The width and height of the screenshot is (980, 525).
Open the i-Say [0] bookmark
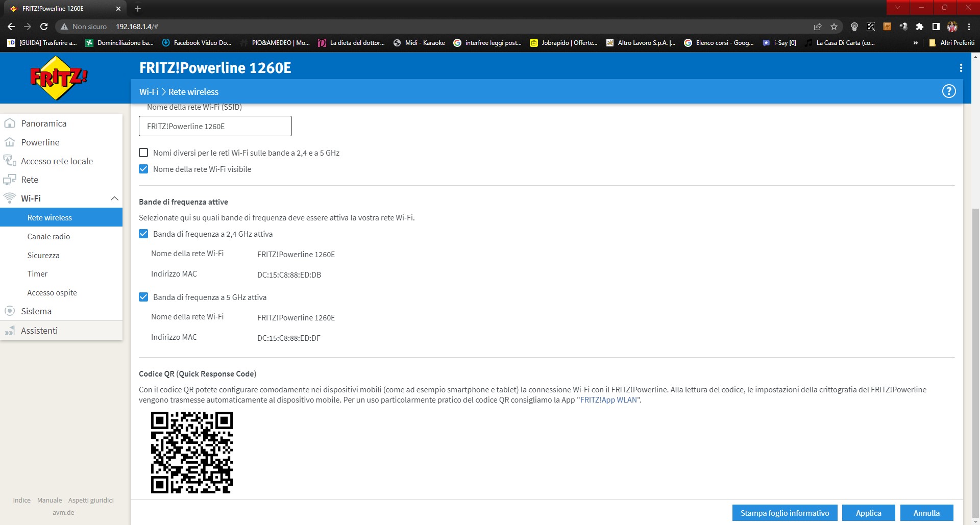tap(779, 43)
